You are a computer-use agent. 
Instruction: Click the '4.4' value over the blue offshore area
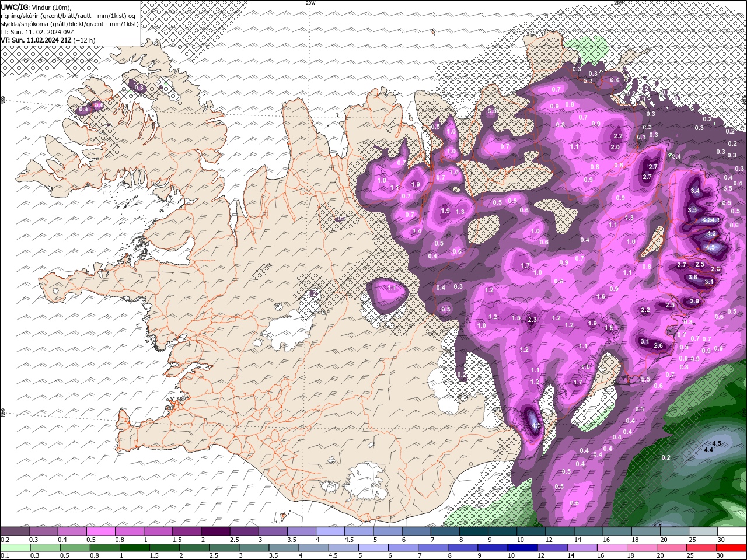coord(708,450)
